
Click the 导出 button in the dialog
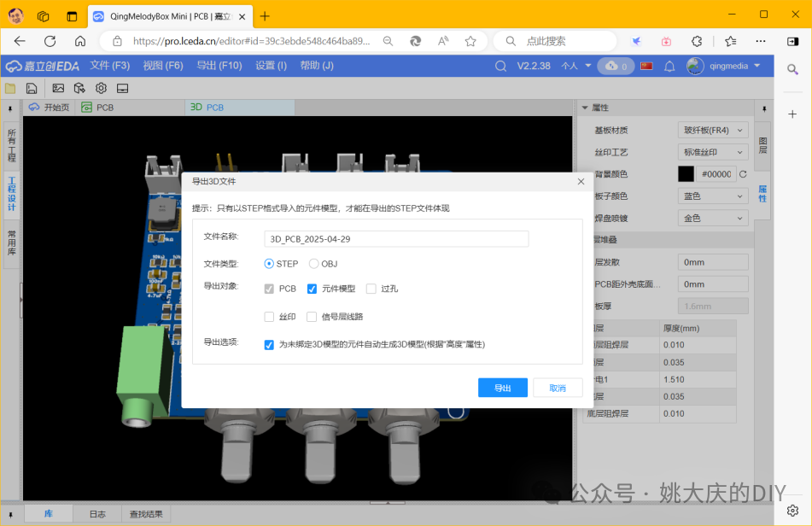(502, 387)
